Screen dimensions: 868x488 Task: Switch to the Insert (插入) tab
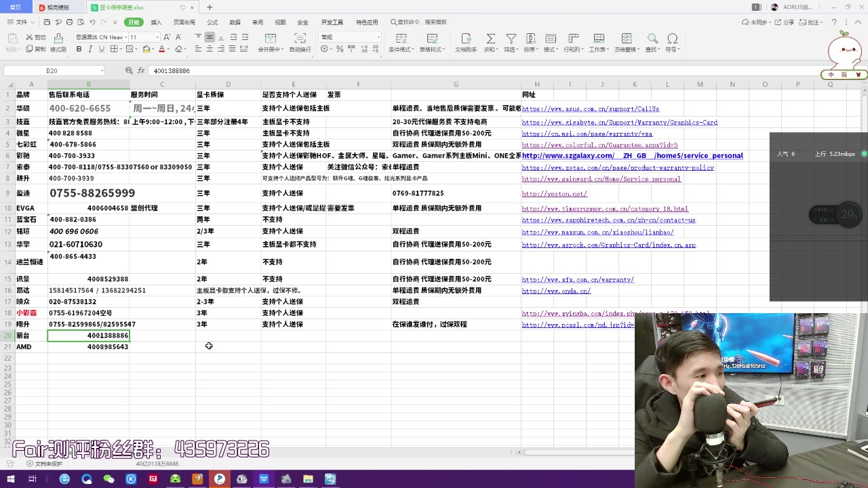pyautogui.click(x=156, y=22)
